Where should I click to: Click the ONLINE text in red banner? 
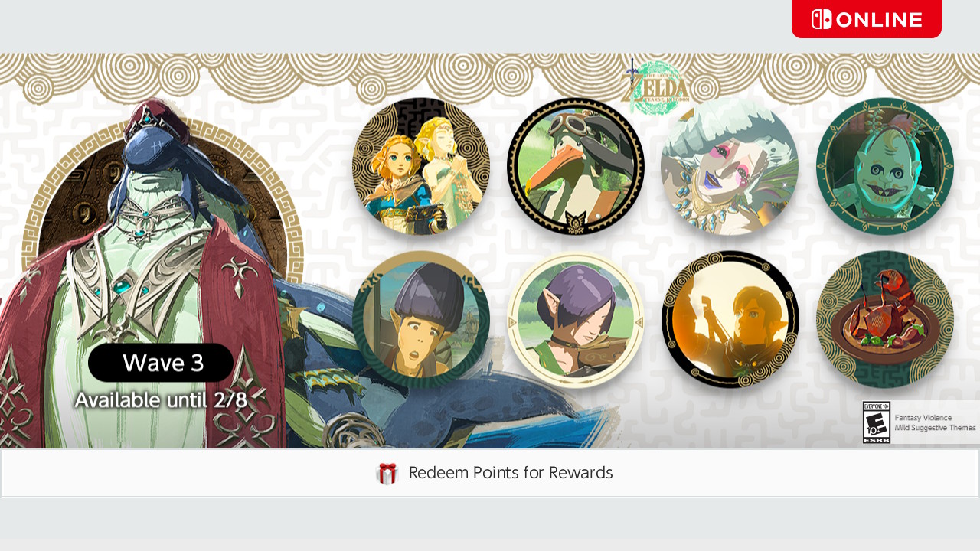[879, 20]
